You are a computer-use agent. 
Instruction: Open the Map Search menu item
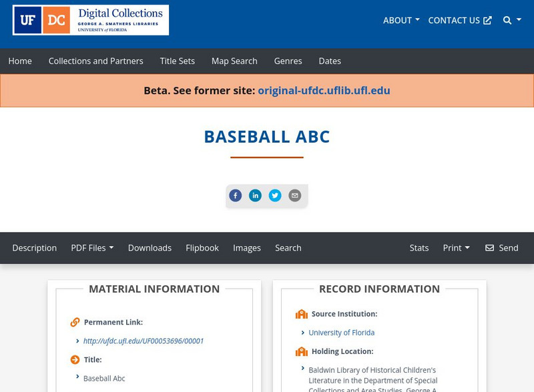234,61
